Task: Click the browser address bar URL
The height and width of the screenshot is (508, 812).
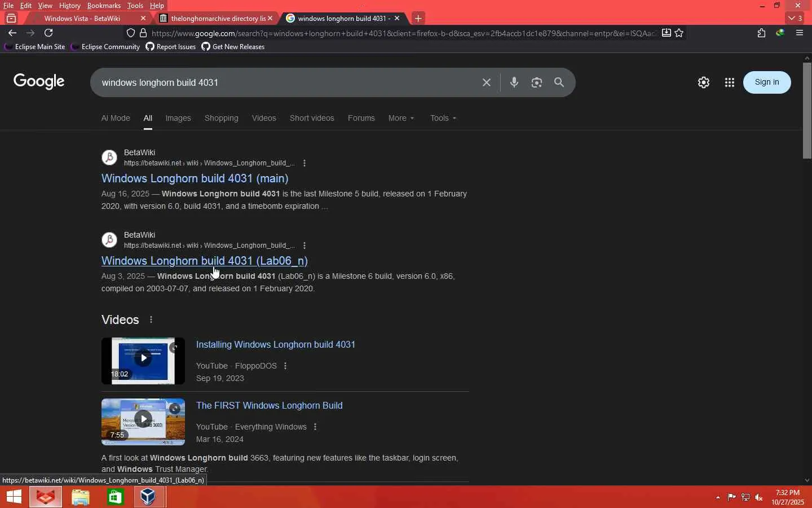Action: pos(404,33)
